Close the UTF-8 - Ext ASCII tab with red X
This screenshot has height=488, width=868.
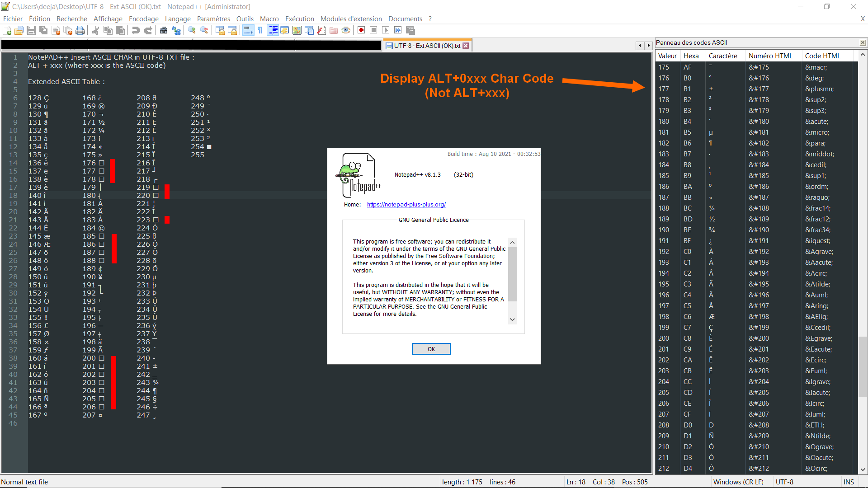point(466,46)
